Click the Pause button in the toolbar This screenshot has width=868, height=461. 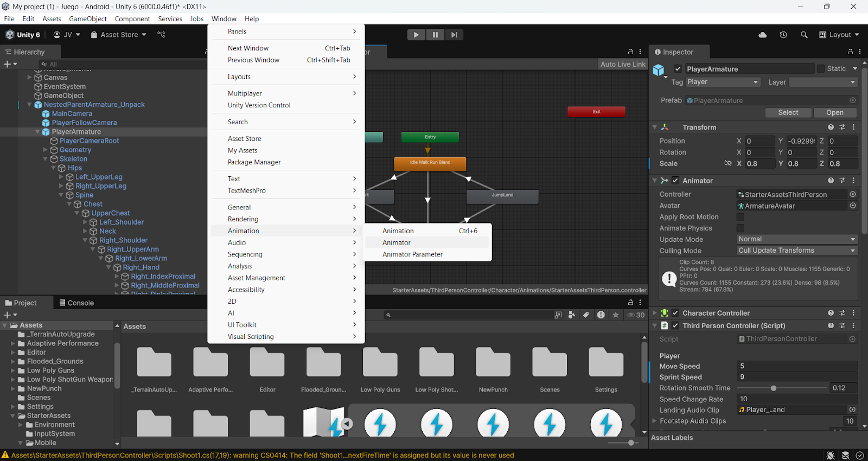(435, 35)
